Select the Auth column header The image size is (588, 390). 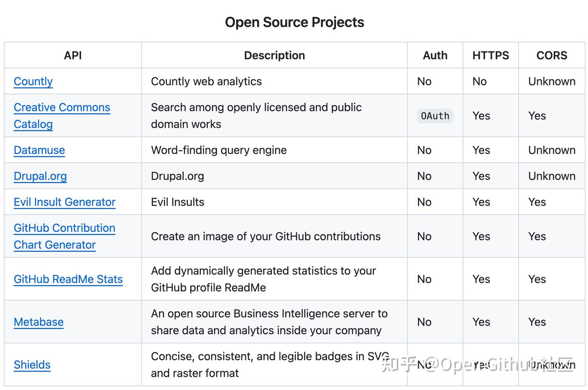(x=435, y=55)
